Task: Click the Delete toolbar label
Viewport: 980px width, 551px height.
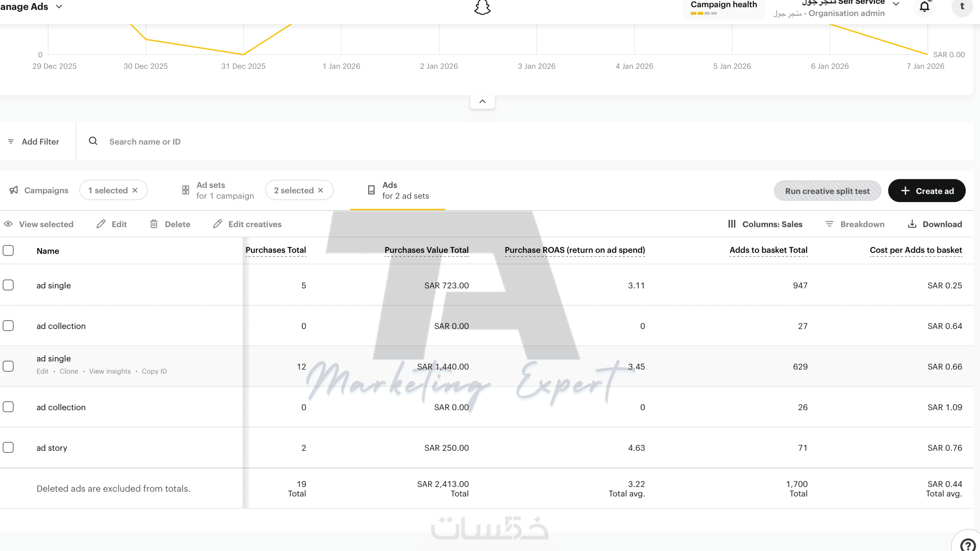Action: point(178,224)
